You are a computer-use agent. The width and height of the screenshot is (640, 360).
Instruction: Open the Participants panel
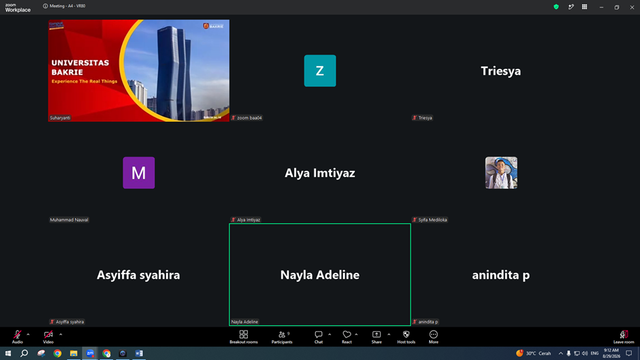coord(282,337)
